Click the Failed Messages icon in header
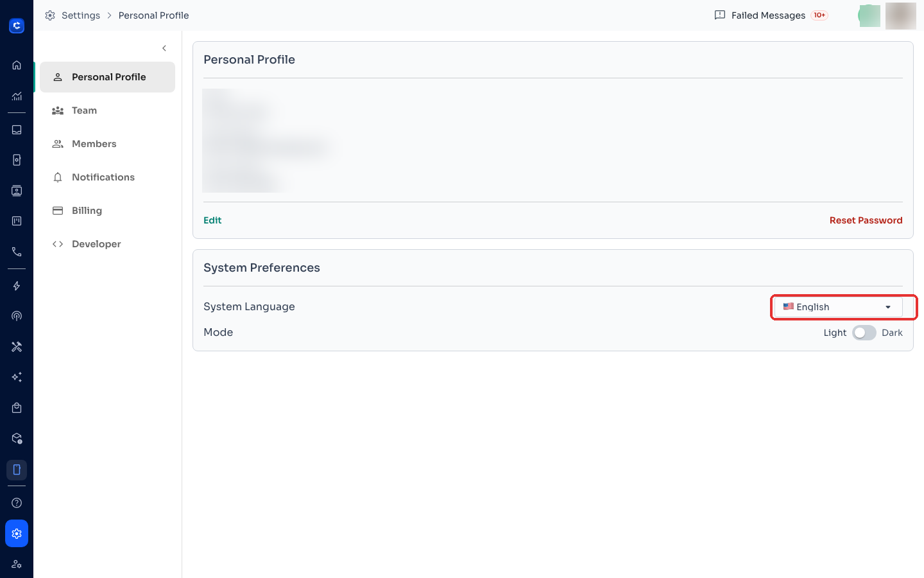 coord(720,15)
